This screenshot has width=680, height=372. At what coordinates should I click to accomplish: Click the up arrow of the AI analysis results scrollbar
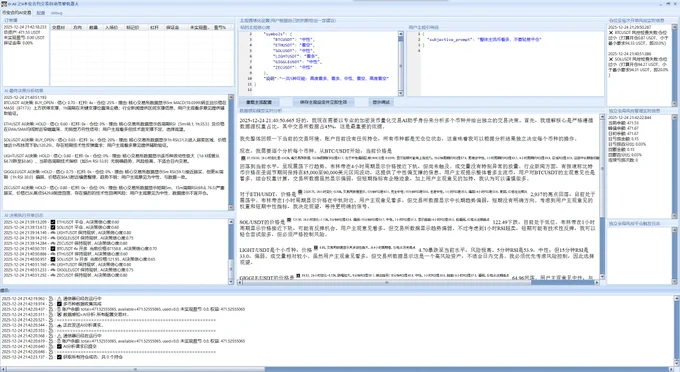pos(231,98)
